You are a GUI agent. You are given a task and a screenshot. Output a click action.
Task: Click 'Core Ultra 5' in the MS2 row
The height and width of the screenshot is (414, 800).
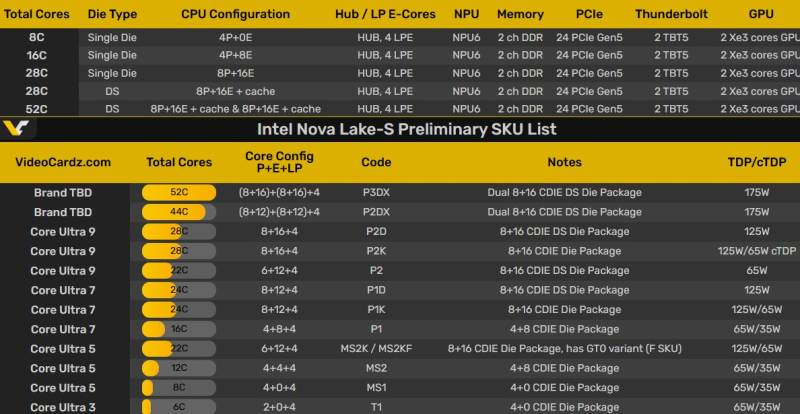[x=63, y=368]
